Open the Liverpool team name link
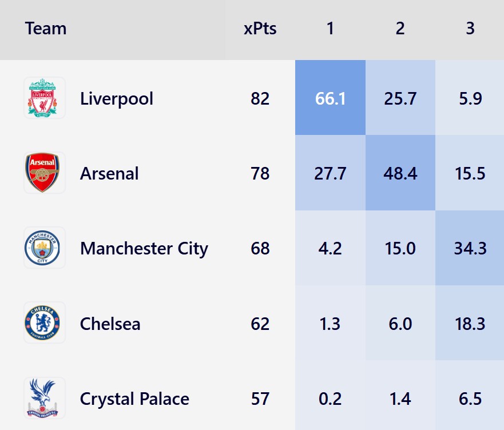 [x=117, y=98]
